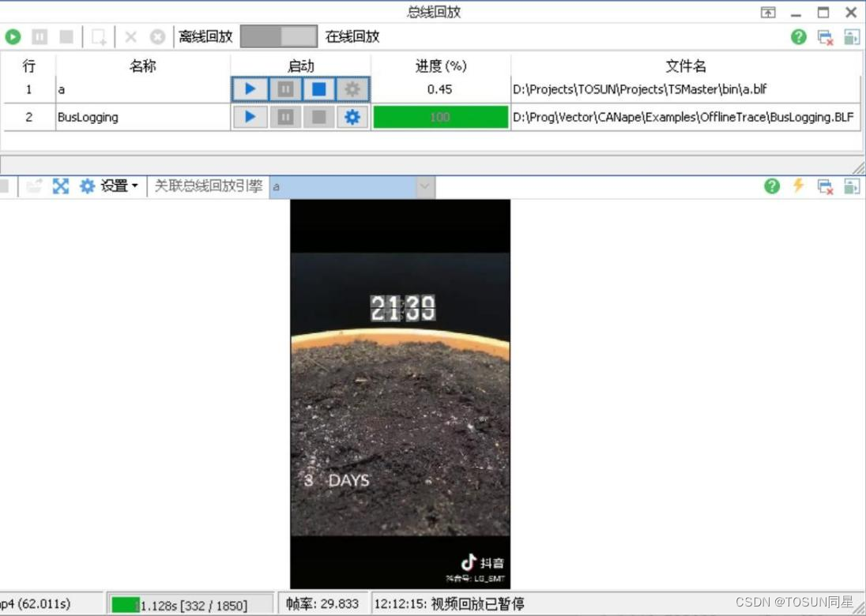
Task: Close the 总线回放 window
Action: [851, 12]
